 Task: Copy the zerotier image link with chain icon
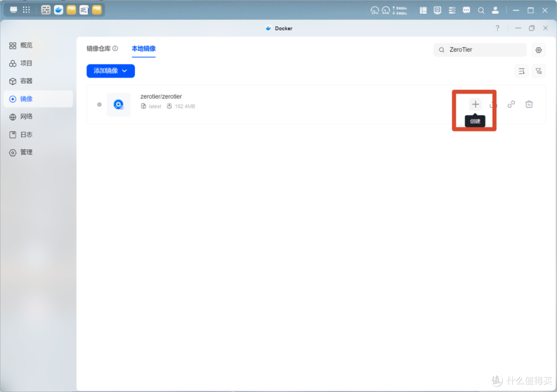[x=511, y=105]
